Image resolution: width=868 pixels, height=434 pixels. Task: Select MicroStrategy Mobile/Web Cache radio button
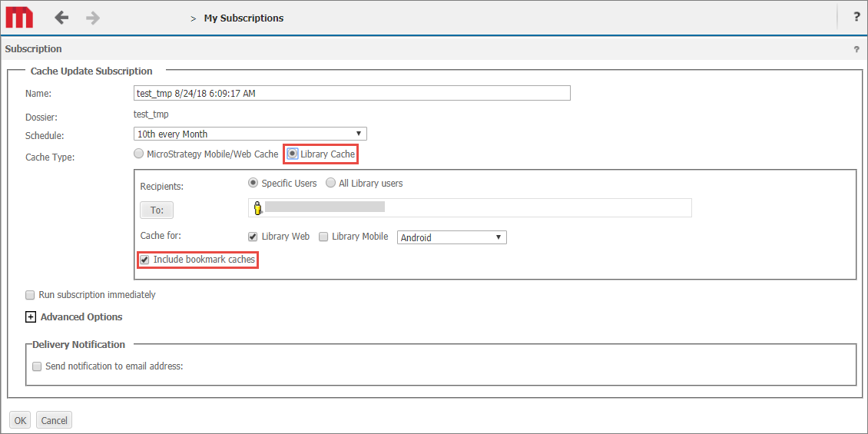click(x=139, y=154)
